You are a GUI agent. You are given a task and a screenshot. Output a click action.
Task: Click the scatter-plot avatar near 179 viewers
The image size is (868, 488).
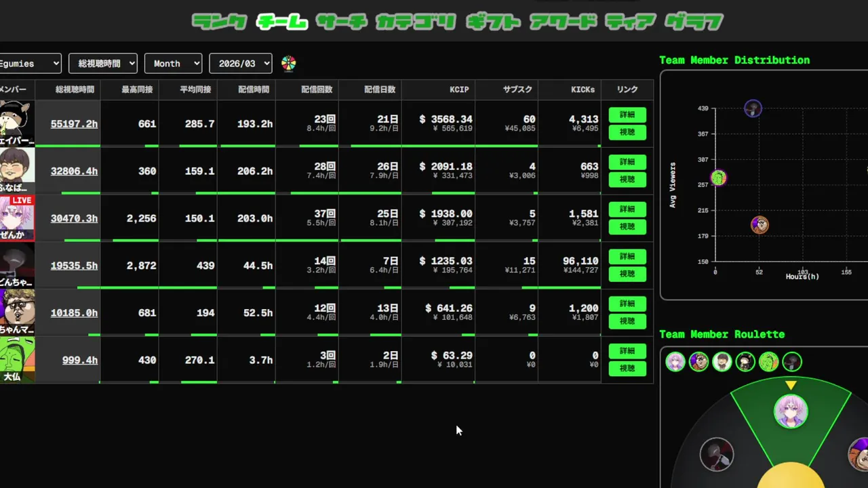point(760,225)
